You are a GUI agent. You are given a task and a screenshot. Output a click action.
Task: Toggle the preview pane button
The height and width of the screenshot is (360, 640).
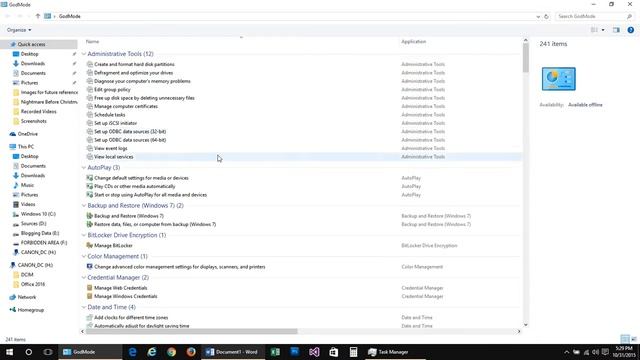tap(616, 30)
